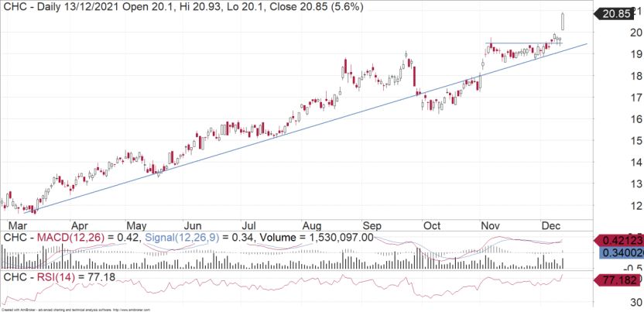
Task: Click the tall December breakout candle
Action: click(562, 22)
